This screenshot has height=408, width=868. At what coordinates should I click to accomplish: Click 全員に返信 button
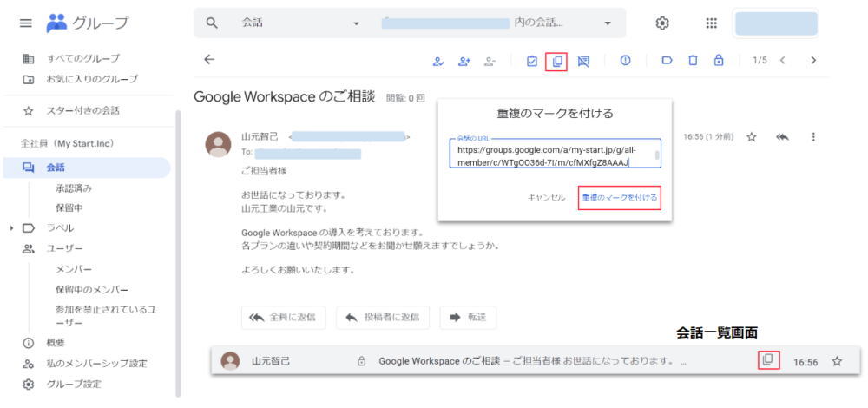[284, 317]
